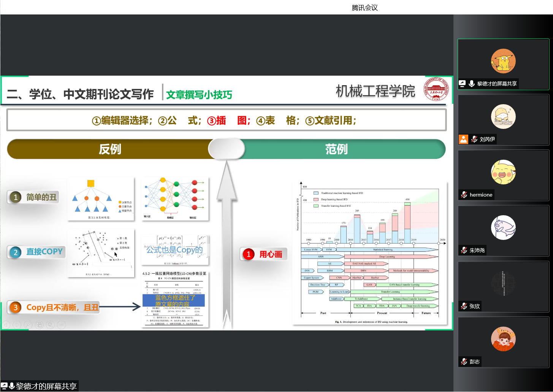Open the see-all-slides grid icon
Viewport: 553px width, 392px height.
39,325
